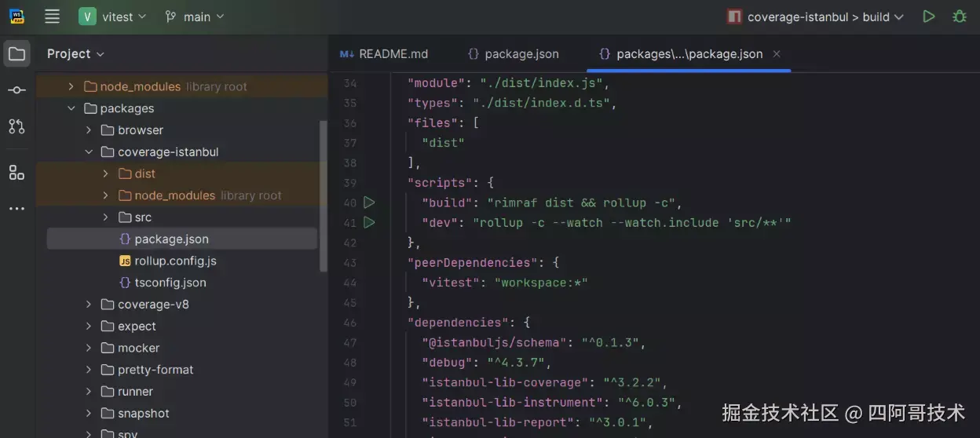
Task: Open the vitest project dropdown
Action: pos(113,16)
